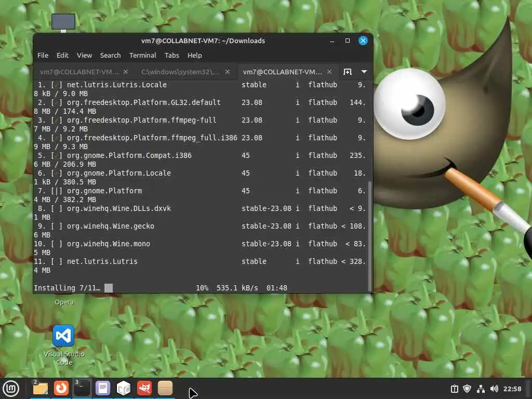
Task: Open the Files manager in the taskbar
Action: click(41, 388)
